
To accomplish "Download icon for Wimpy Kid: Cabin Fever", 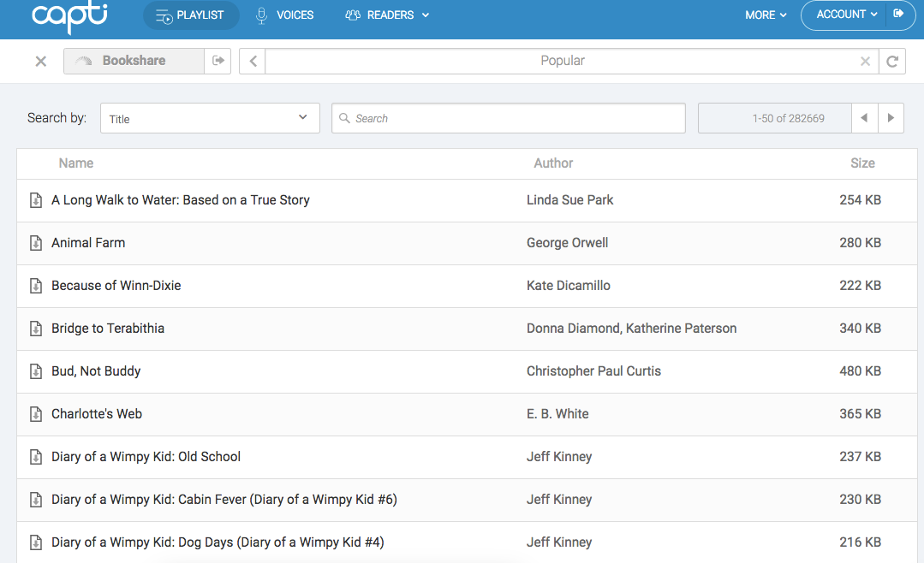I will click(36, 500).
